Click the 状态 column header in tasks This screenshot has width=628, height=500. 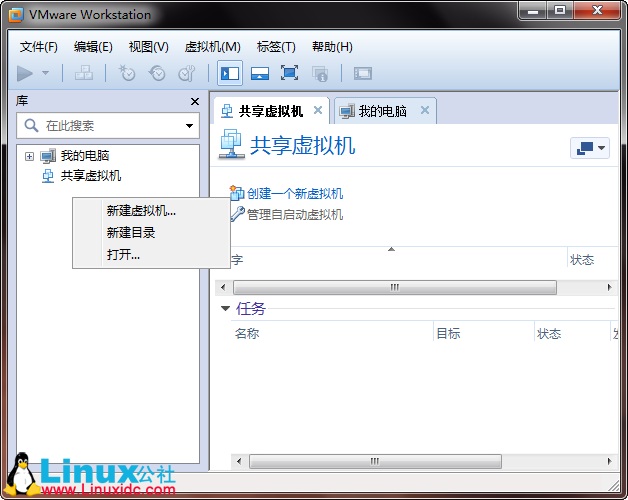point(549,333)
